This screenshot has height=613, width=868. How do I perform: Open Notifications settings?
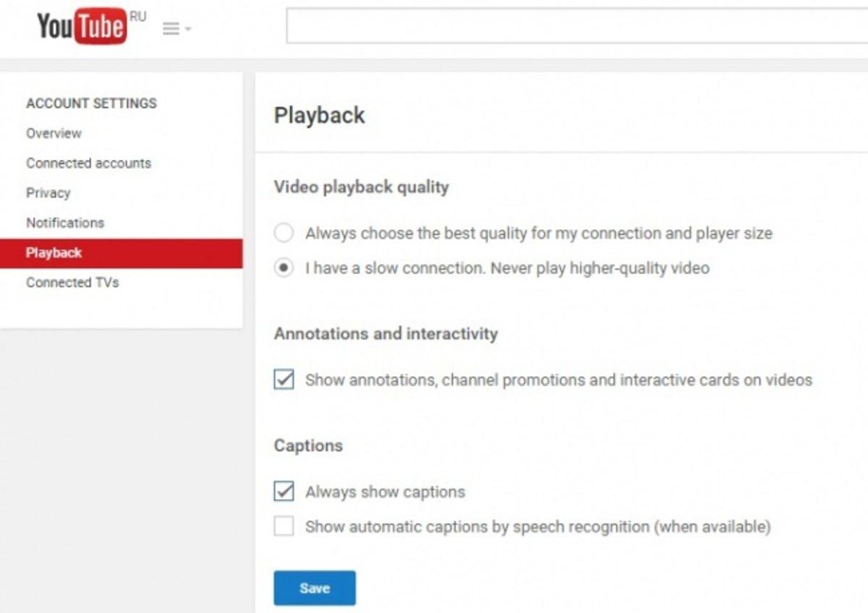65,223
